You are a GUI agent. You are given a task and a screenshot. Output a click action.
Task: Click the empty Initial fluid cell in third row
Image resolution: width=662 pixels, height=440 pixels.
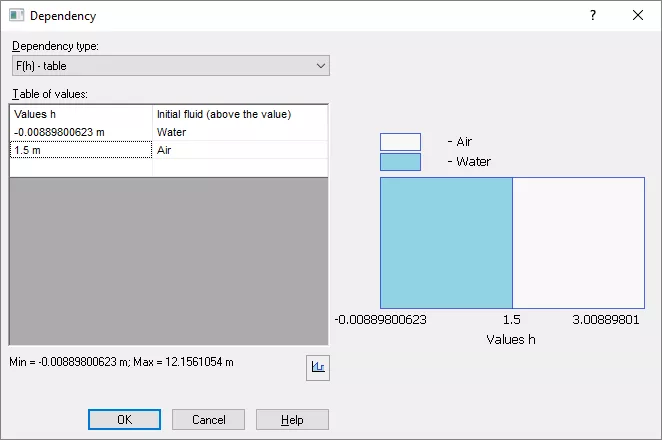[240, 167]
